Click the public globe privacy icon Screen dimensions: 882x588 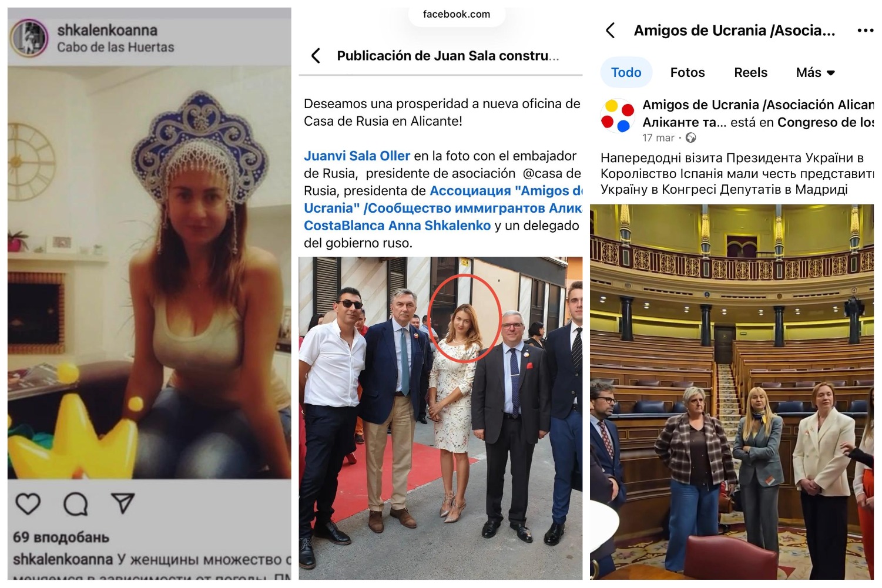coord(691,137)
